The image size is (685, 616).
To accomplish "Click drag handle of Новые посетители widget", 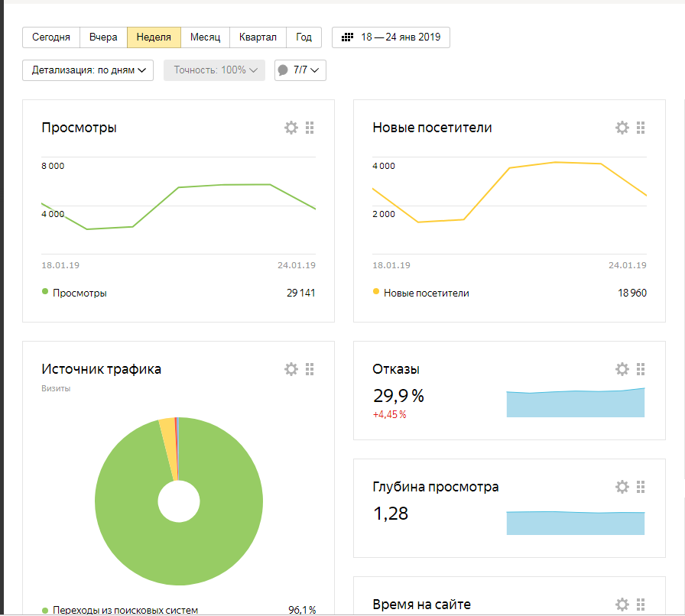I will pos(641,128).
